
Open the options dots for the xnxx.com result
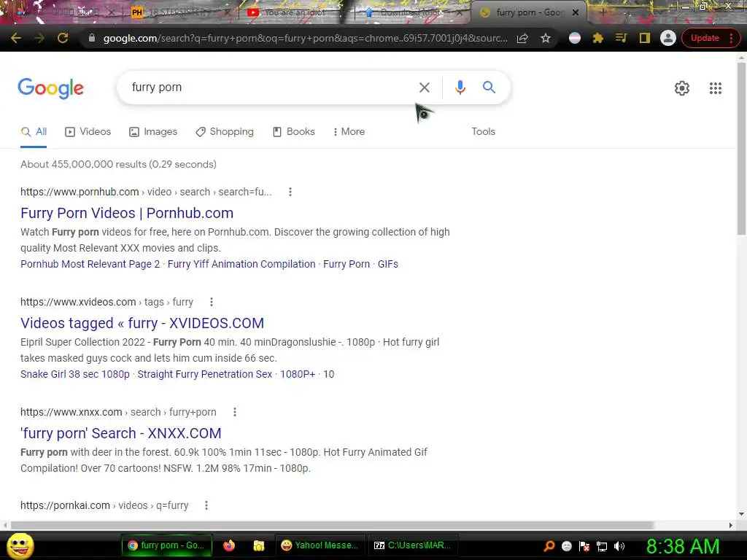[x=234, y=412]
